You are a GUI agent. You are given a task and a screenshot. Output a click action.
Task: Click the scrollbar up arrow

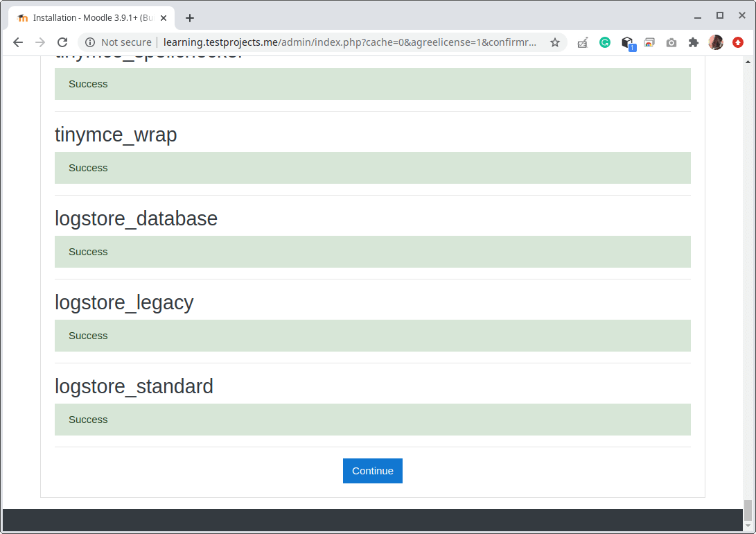pyautogui.click(x=748, y=62)
